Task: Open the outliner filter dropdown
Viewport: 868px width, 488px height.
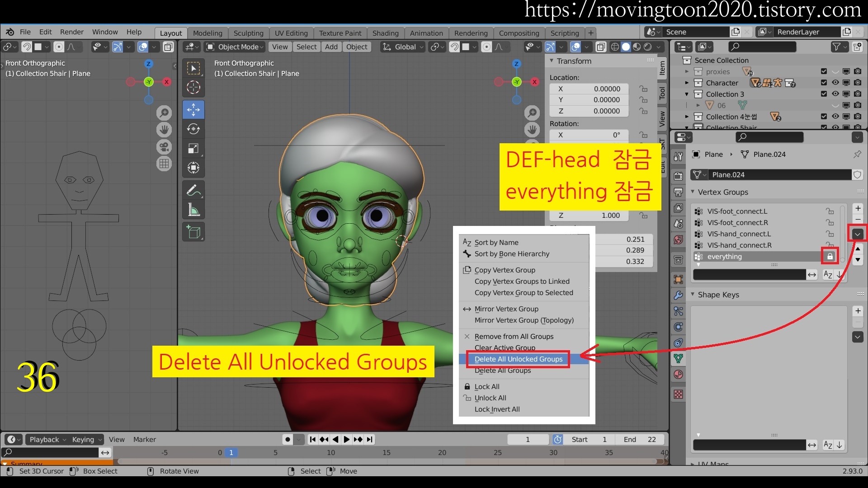Action: coord(839,47)
